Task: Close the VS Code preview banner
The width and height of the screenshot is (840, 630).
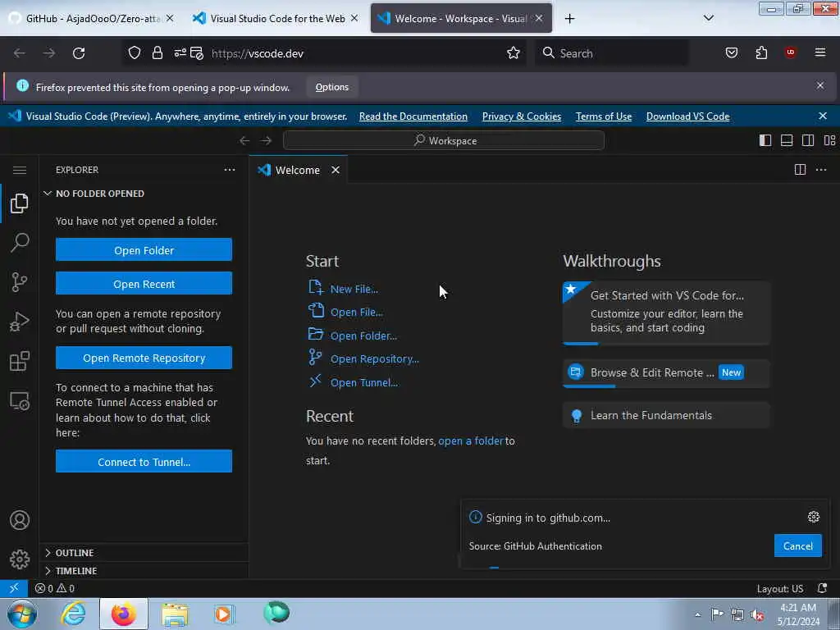Action: (x=823, y=116)
